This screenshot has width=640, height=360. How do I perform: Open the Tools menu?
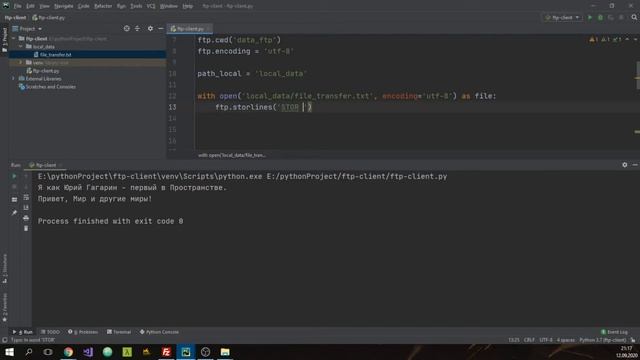coord(136,6)
